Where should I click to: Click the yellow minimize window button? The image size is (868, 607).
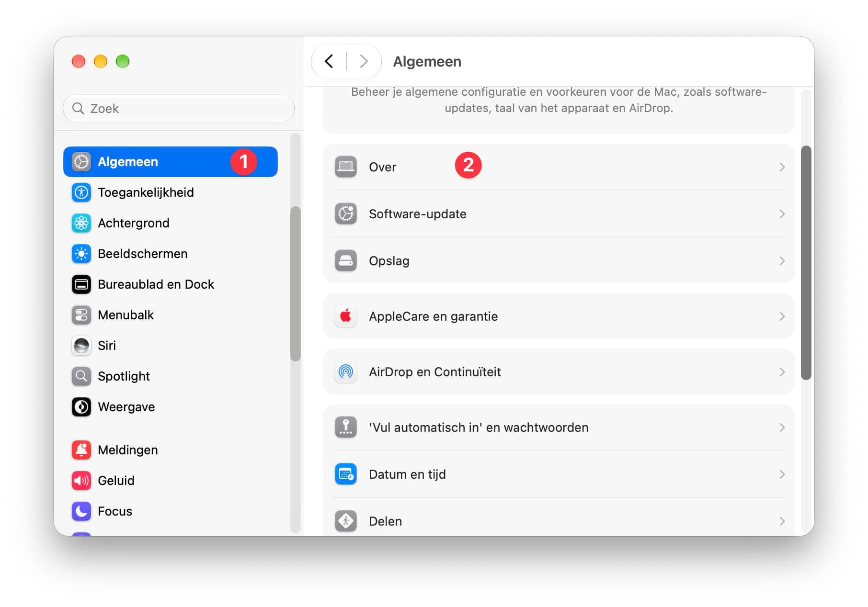point(101,61)
